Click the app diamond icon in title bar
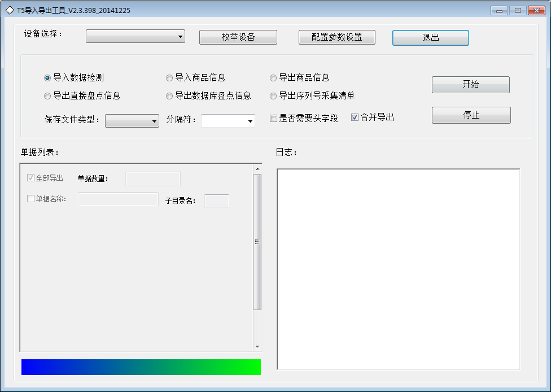 (10, 10)
